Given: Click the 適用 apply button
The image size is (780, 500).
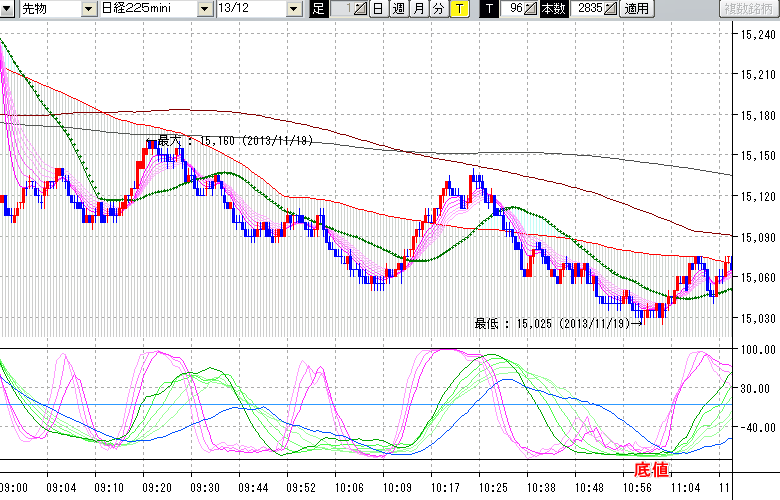Looking at the screenshot, I should (636, 9).
